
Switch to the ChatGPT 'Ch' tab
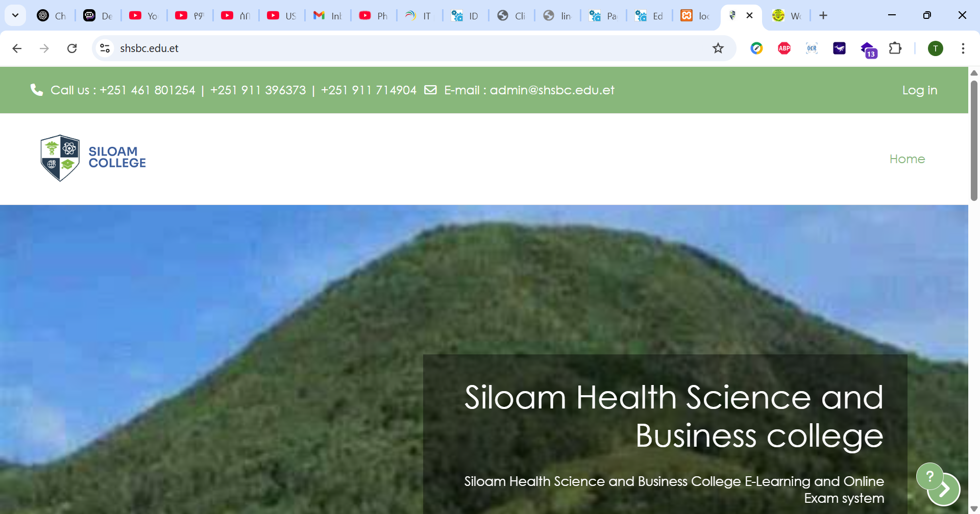click(52, 16)
